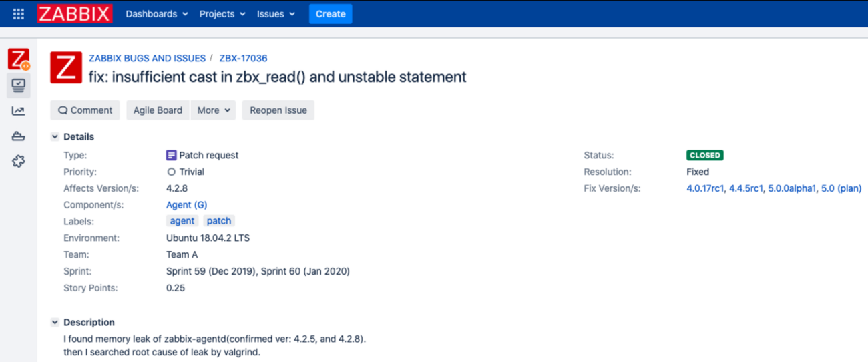Open the board monitor icon in sidebar

[x=19, y=85]
